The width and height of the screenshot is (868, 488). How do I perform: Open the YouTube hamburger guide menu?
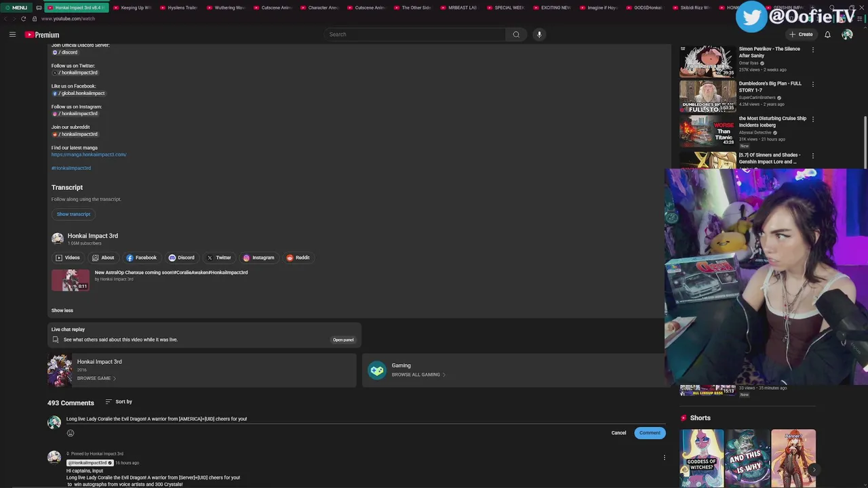pos(12,35)
